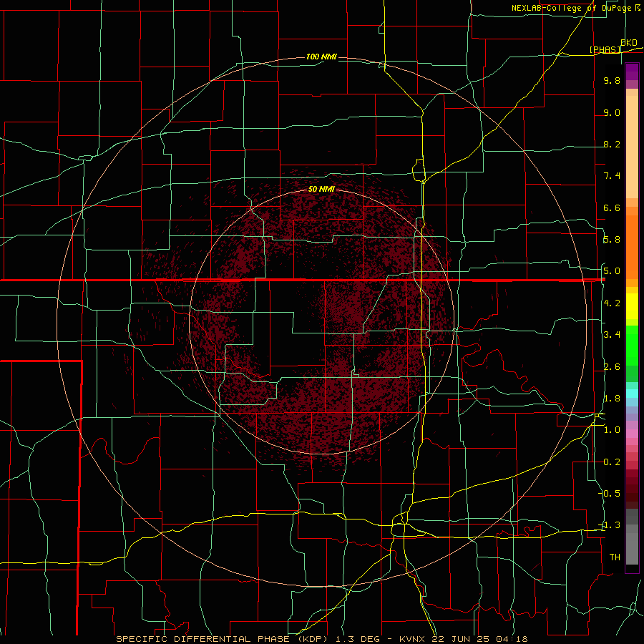This screenshot has height=644, width=644.
Task: Pick the bright green swatch near 3.4
Action: 632,345
